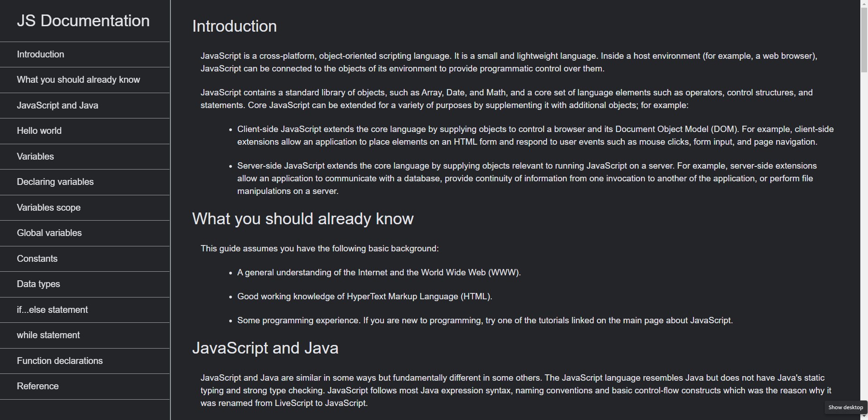The height and width of the screenshot is (420, 868).
Task: Open the Variables scope page
Action: coord(48,208)
